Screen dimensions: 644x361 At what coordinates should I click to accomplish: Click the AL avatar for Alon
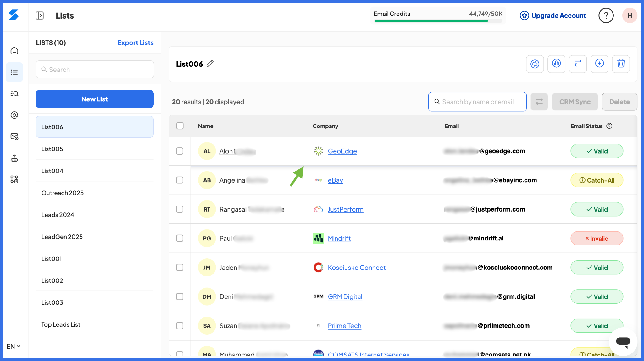pos(207,151)
